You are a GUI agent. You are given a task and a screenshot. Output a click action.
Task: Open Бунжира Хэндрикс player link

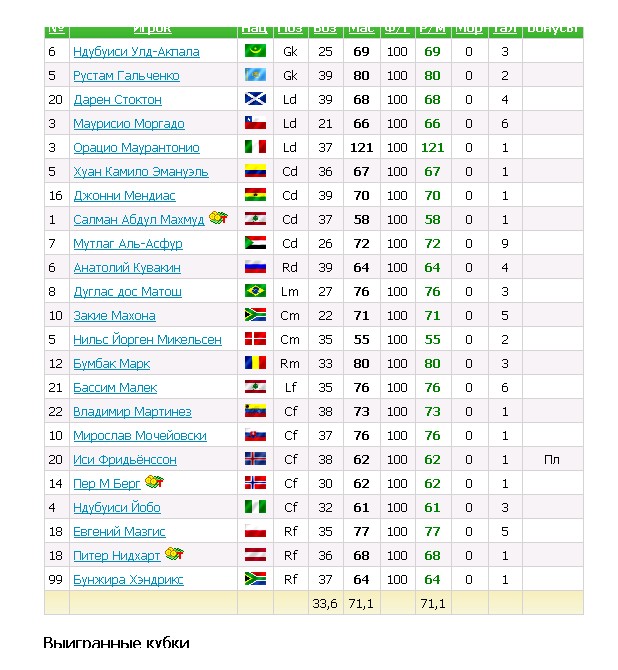[x=128, y=579]
